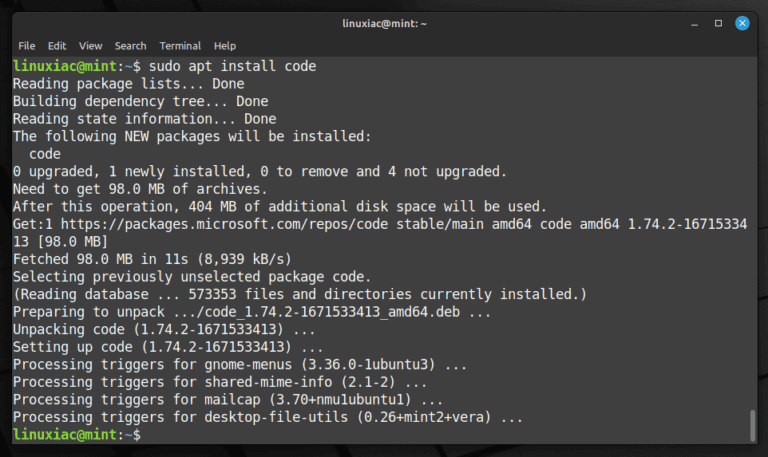The width and height of the screenshot is (768, 457).
Task: Click the 'Unpacking code (1.74.2-1671533413)' line
Action: [x=164, y=330]
